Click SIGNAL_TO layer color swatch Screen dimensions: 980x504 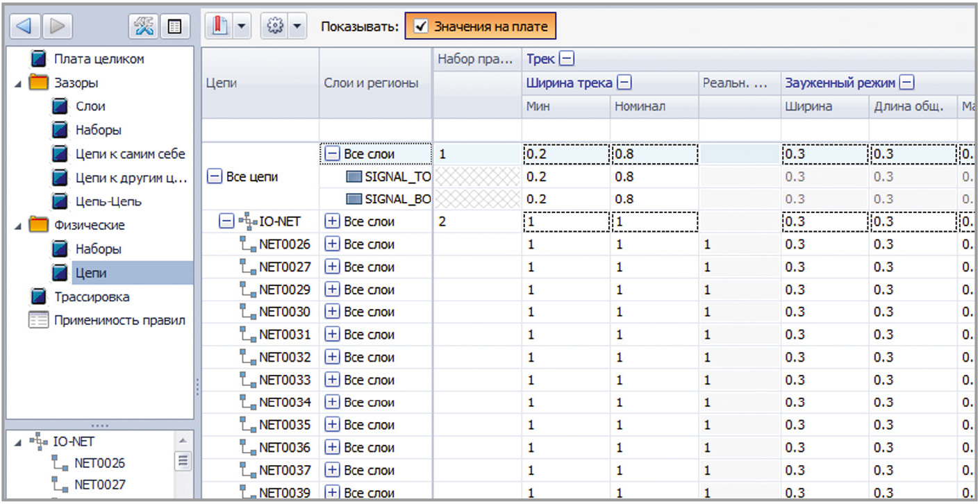(x=354, y=177)
